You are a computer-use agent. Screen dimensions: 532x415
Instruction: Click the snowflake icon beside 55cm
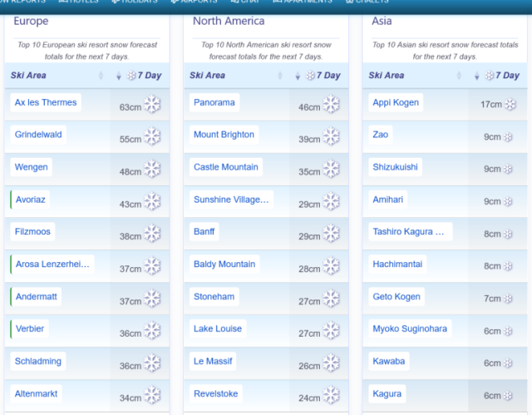pos(152,136)
